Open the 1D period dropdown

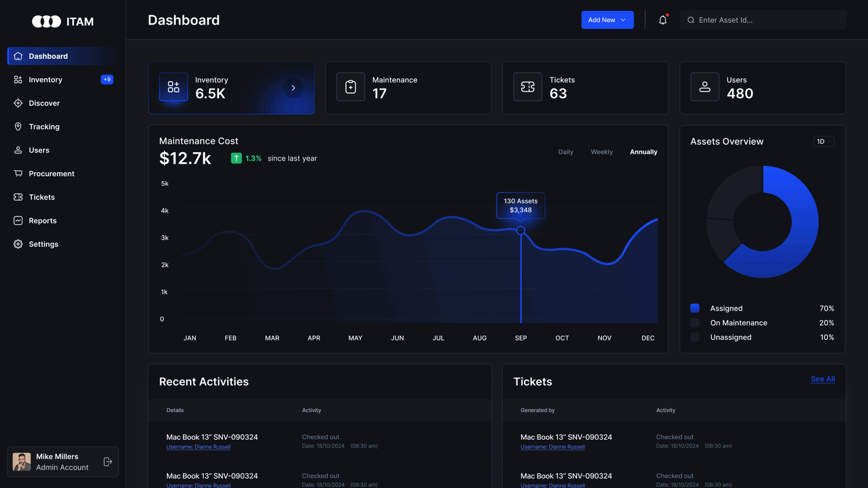pyautogui.click(x=824, y=142)
